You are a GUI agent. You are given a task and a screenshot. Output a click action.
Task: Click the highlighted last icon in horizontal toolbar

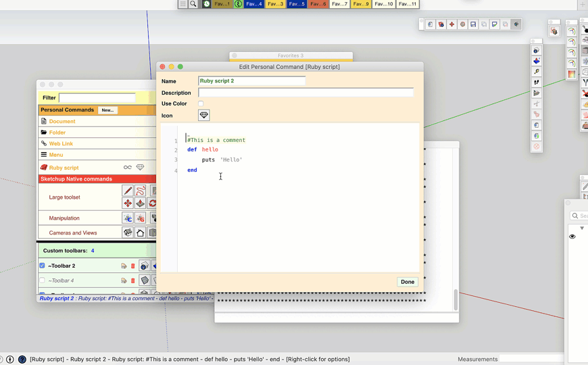(516, 24)
